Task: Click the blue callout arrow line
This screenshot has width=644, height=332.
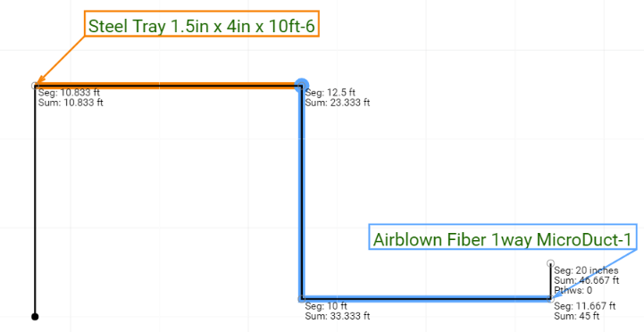Action: 596,274
